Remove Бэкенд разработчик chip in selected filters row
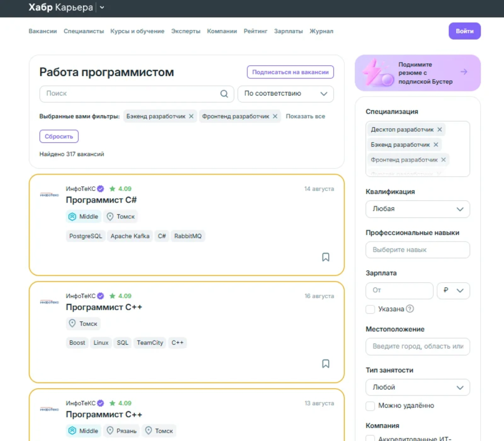 pyautogui.click(x=191, y=116)
